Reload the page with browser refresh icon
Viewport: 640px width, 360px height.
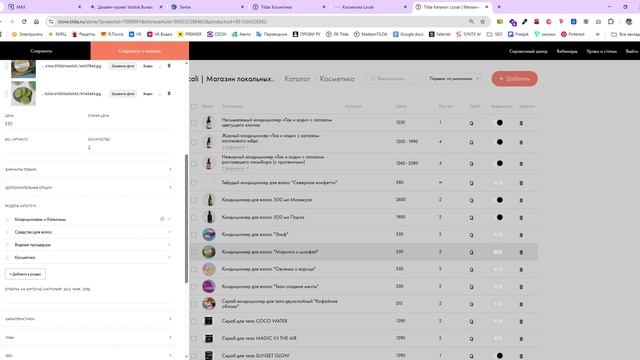24,22
